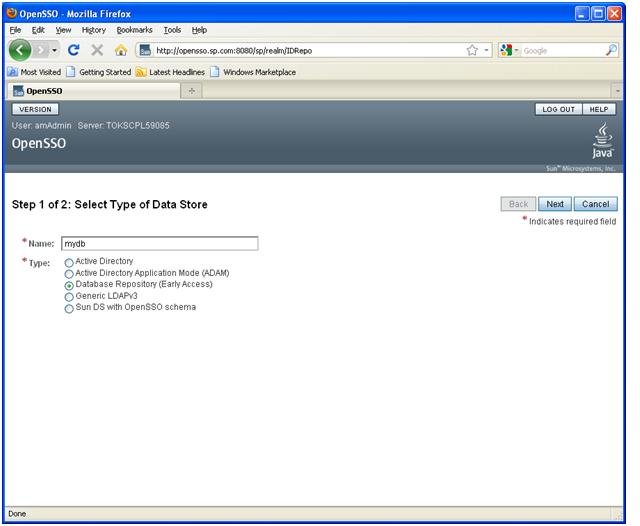
Task: Select the Generic LDAPv3 radio option
Action: (69, 297)
